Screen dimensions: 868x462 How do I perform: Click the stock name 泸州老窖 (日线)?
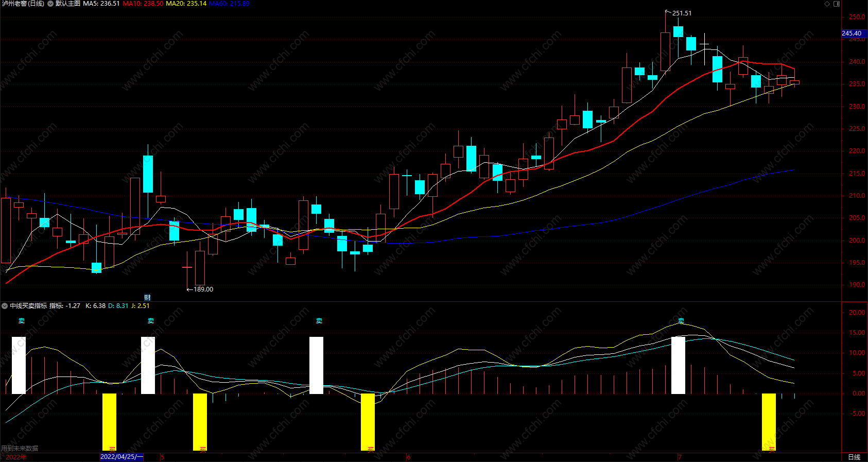click(23, 4)
